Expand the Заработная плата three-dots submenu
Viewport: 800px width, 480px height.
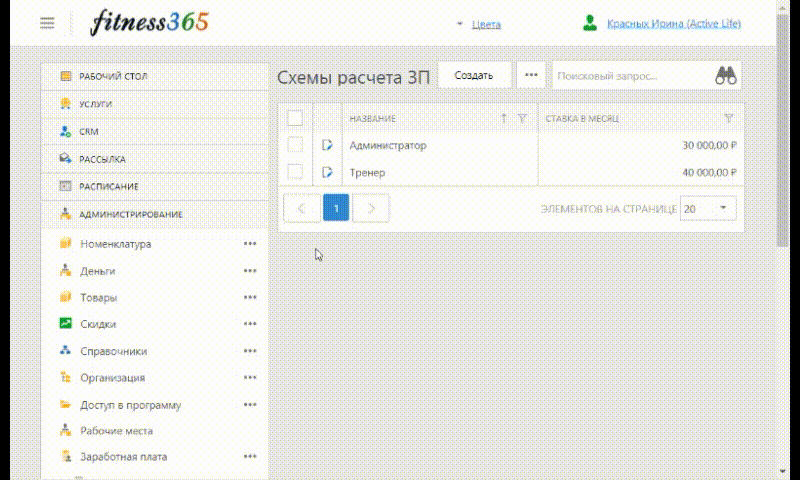pyautogui.click(x=250, y=457)
